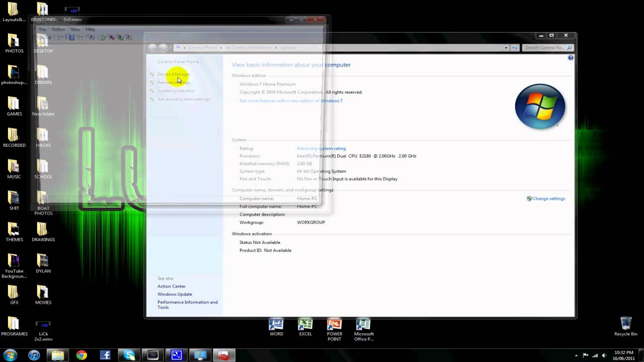This screenshot has width=644, height=362.
Task: Select the MUSIC desktop folder
Action: (14, 169)
